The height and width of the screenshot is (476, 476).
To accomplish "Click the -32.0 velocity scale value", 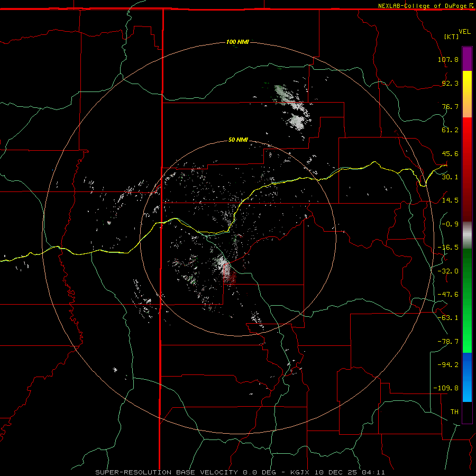I will [x=448, y=271].
